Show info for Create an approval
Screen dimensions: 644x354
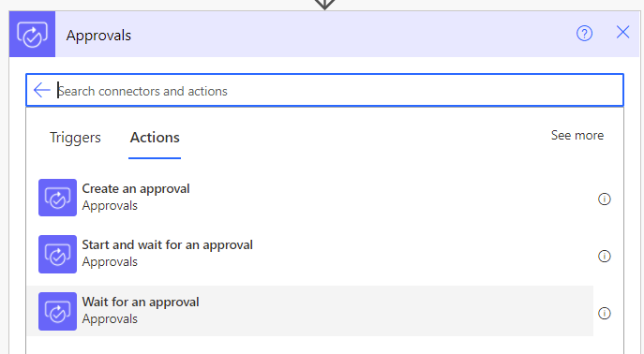click(x=605, y=199)
